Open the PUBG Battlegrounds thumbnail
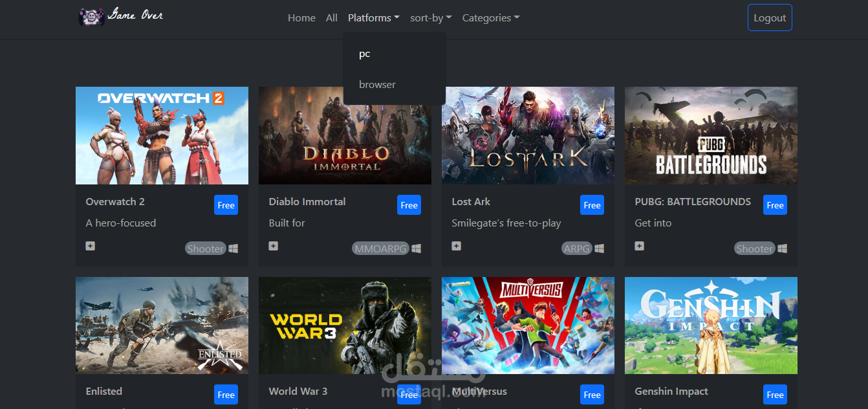The height and width of the screenshot is (409, 868). coord(711,136)
